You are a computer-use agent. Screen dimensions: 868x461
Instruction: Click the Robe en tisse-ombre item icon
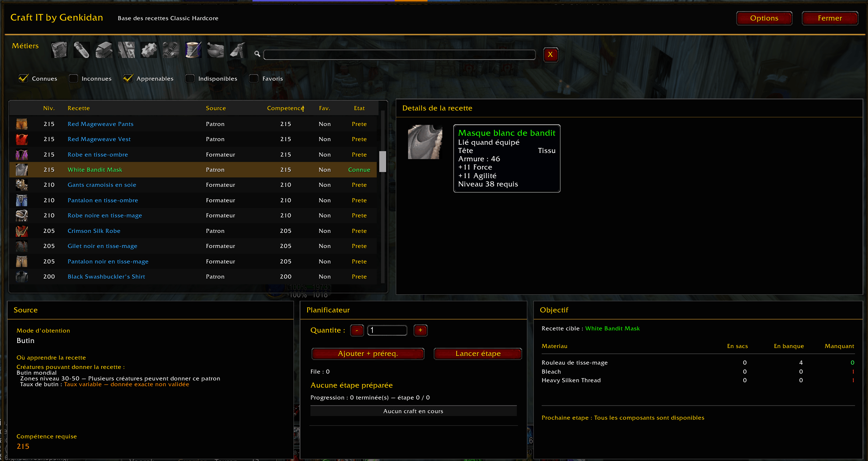point(22,154)
